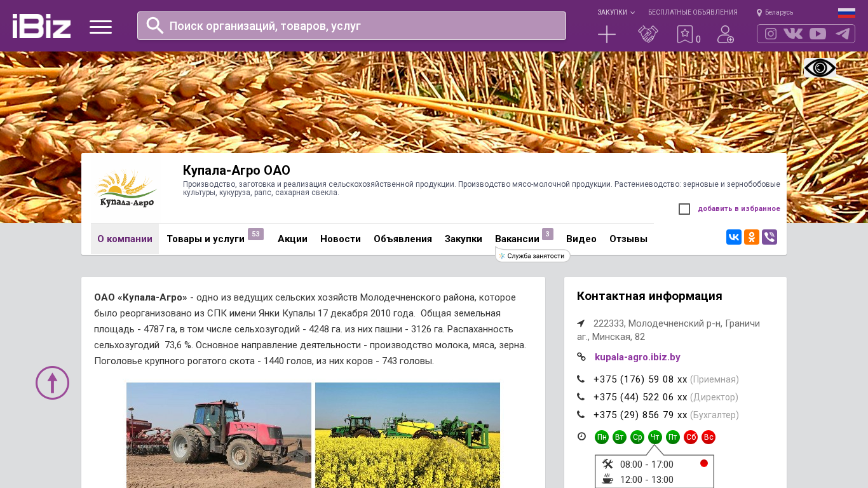Open the red tractor photo
868x488 pixels.
[219, 435]
